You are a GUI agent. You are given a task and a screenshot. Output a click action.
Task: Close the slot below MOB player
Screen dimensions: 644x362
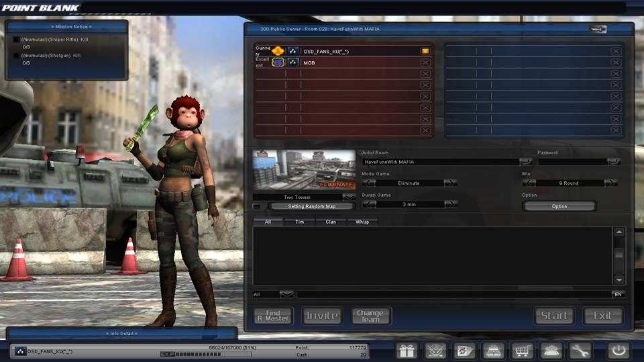425,74
